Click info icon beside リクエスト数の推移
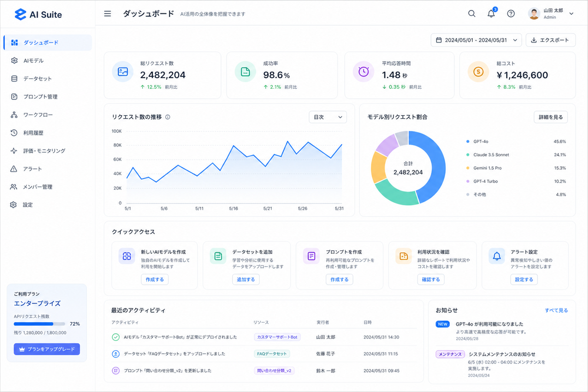 pos(168,117)
